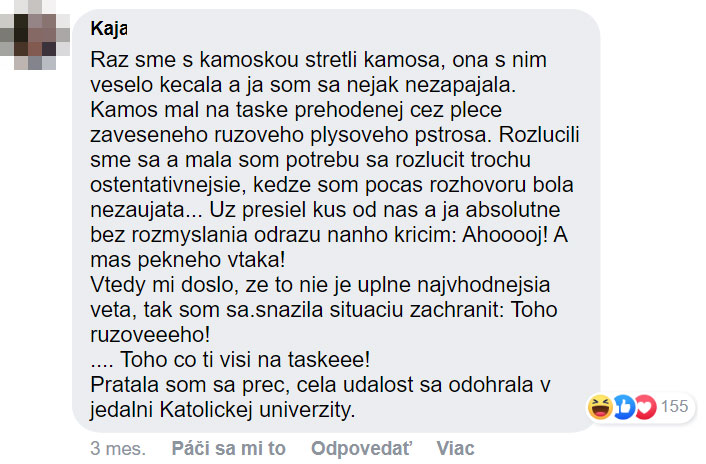Open commenter name Kaja's profile
706x464 pixels.
tap(108, 27)
